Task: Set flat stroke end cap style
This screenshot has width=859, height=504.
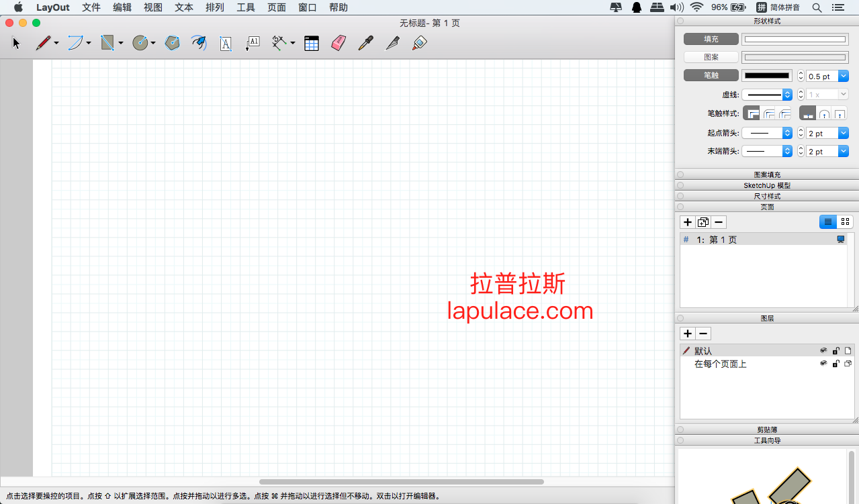Action: pos(808,113)
